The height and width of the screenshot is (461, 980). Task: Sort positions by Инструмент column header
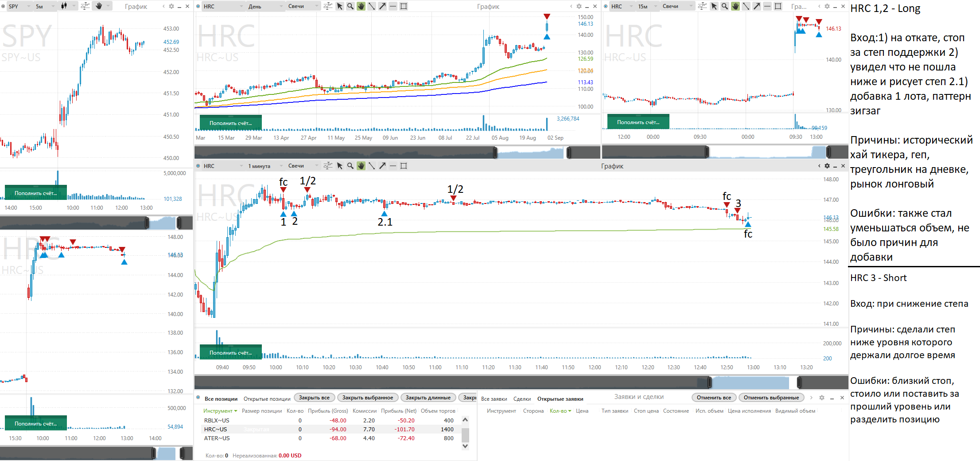pos(220,411)
